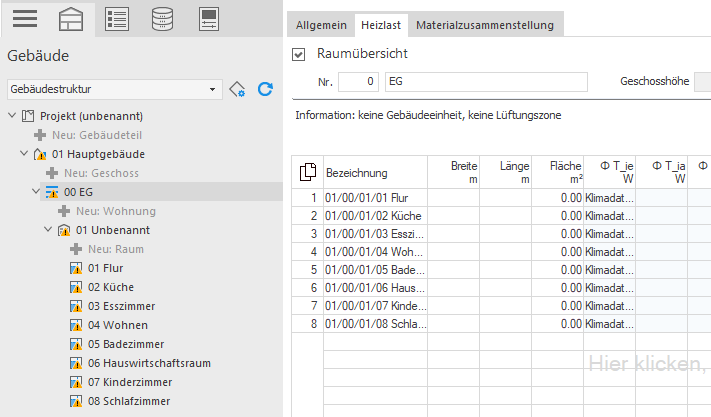Click the 04 Wohnen room warning icon

[x=76, y=325]
